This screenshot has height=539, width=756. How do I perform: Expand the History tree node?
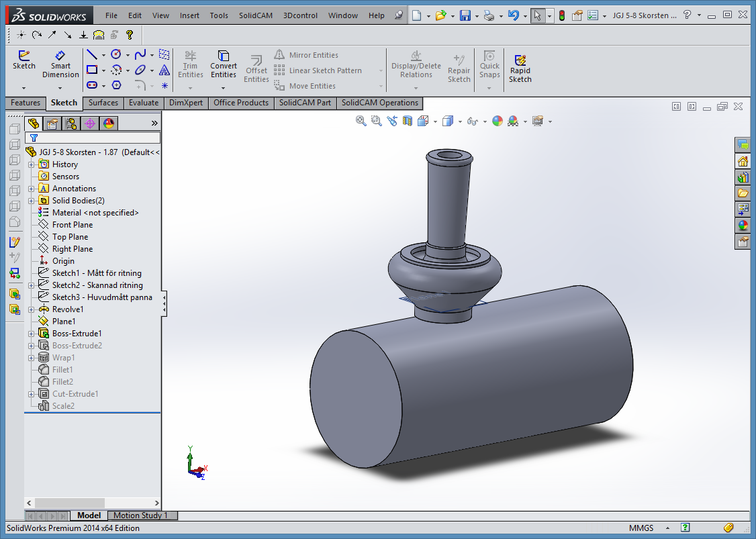pos(32,164)
